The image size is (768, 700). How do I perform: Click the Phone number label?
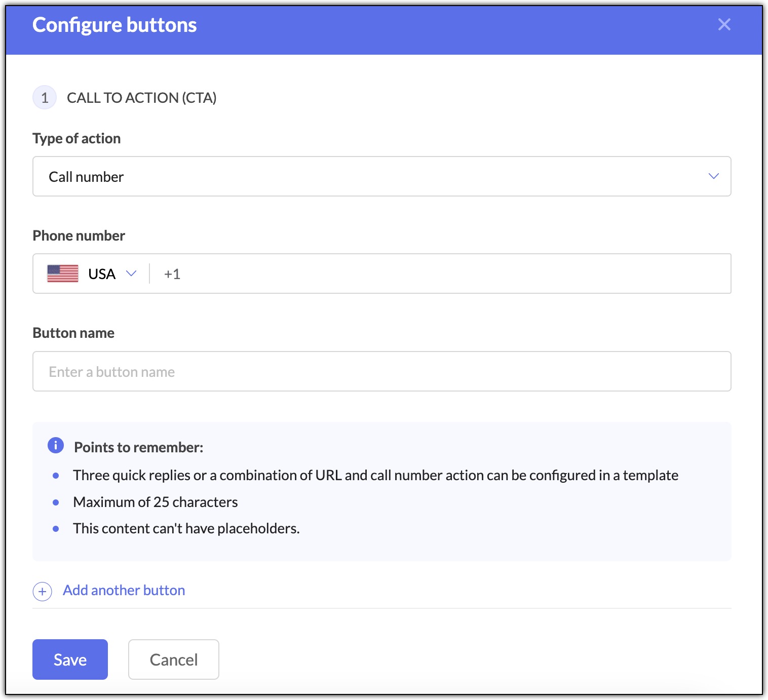[x=79, y=236]
